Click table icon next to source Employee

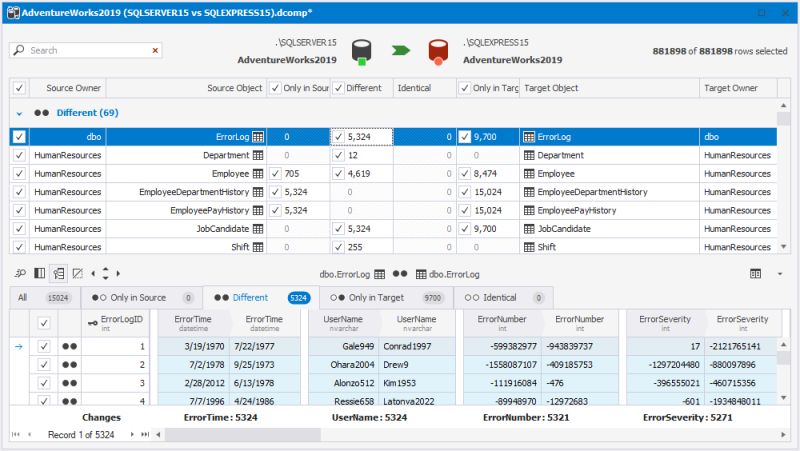258,173
